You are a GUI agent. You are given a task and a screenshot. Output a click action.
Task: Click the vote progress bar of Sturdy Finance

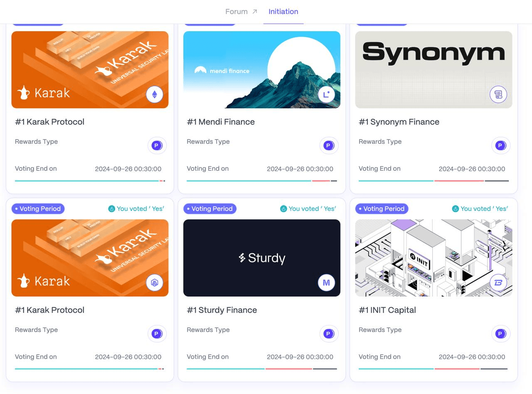pos(262,369)
